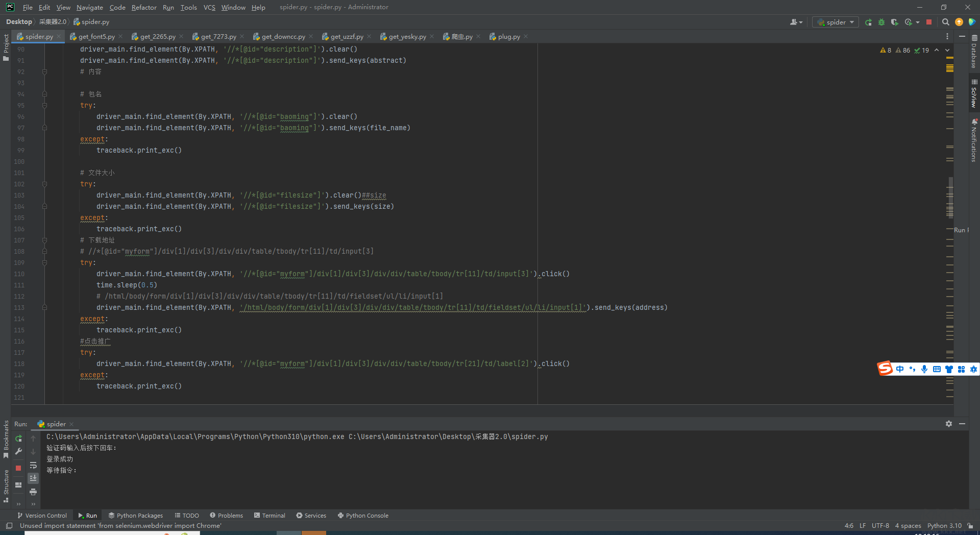This screenshot has width=980, height=535.
Task: Expand the Profile run options arrow
Action: tap(918, 22)
